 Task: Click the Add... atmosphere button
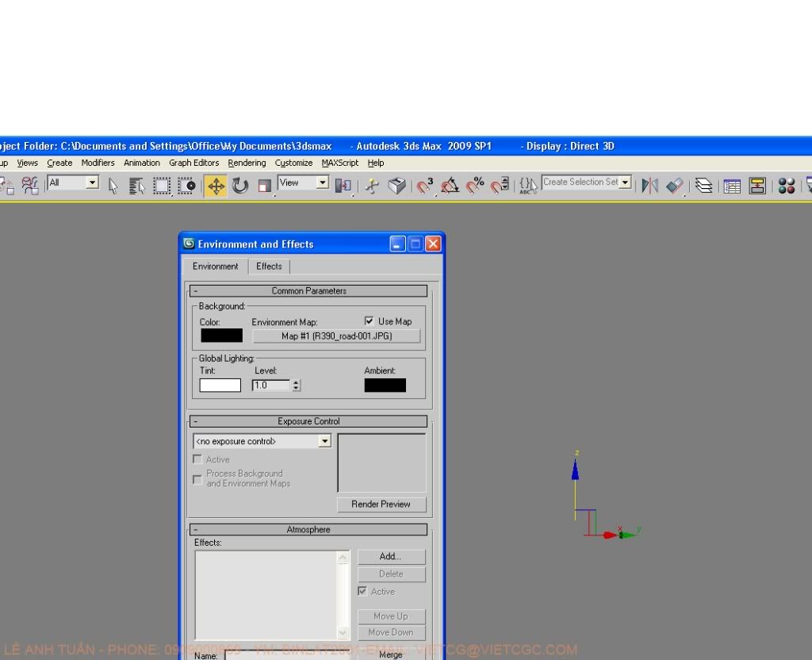tap(391, 556)
